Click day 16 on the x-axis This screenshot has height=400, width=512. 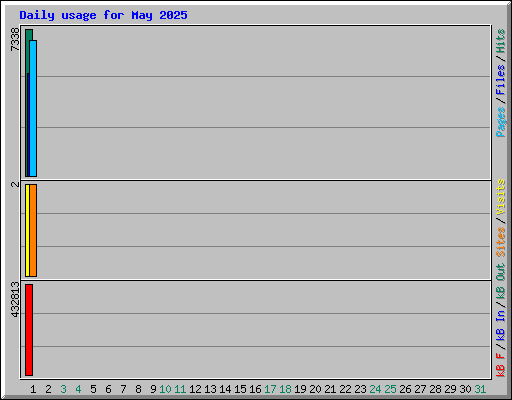(255, 389)
